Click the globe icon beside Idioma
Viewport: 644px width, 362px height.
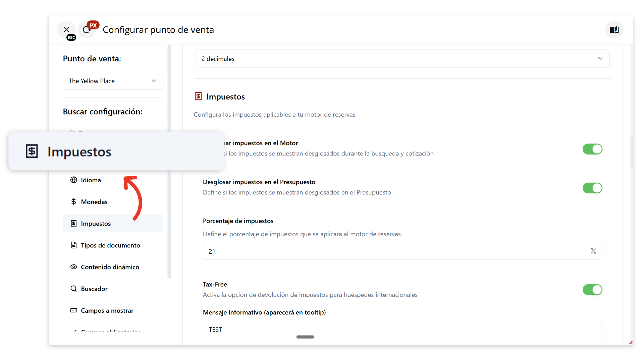pyautogui.click(x=74, y=180)
